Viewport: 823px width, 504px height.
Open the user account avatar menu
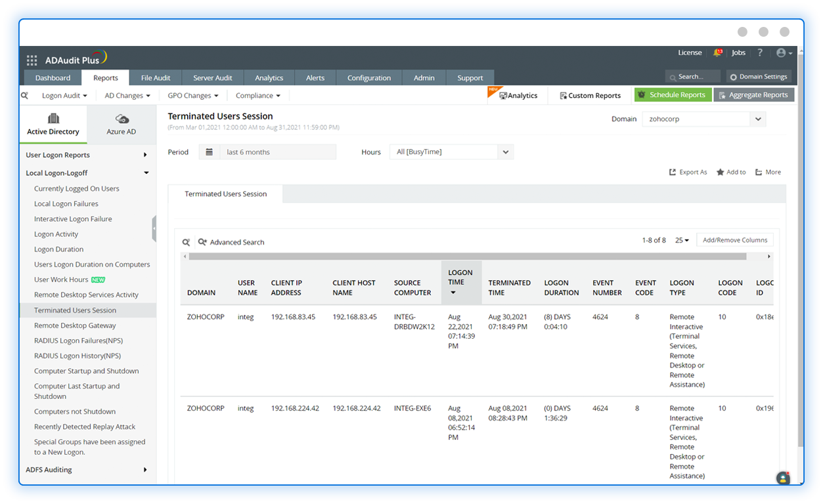(784, 52)
